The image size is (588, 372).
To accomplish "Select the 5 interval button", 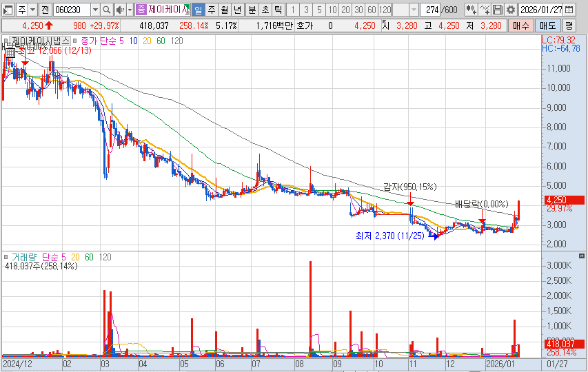I will pos(319,10).
